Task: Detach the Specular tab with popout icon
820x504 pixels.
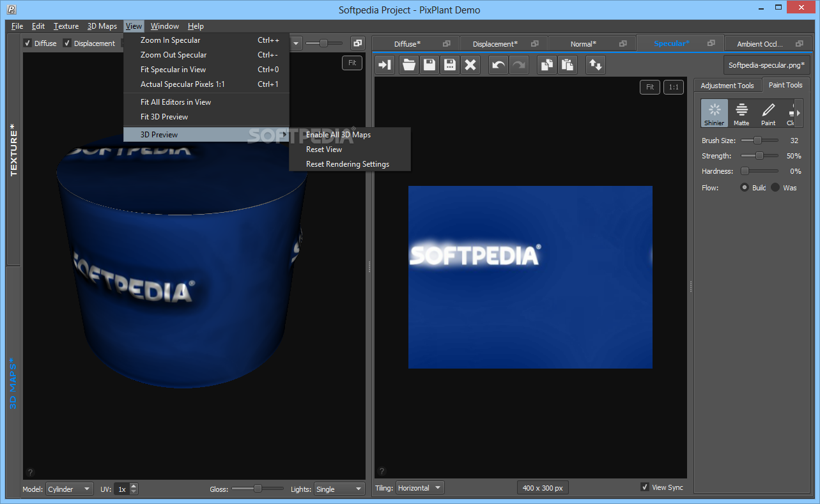Action: (711, 43)
